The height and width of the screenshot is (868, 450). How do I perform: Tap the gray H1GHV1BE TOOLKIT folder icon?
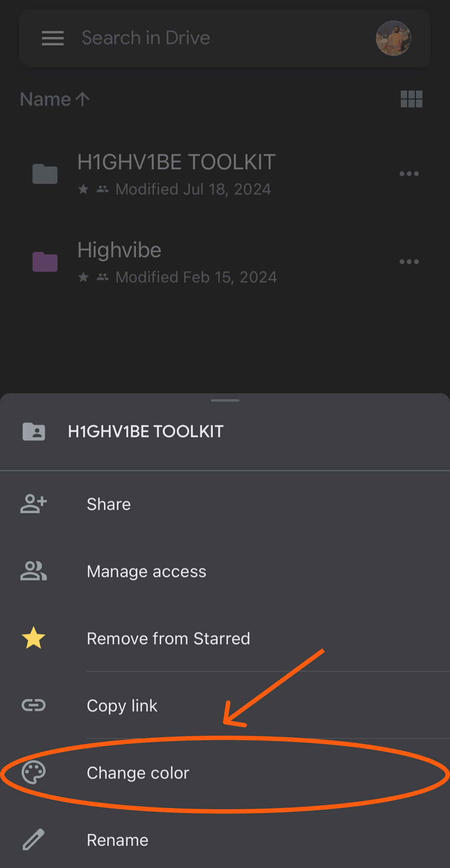[x=45, y=174]
